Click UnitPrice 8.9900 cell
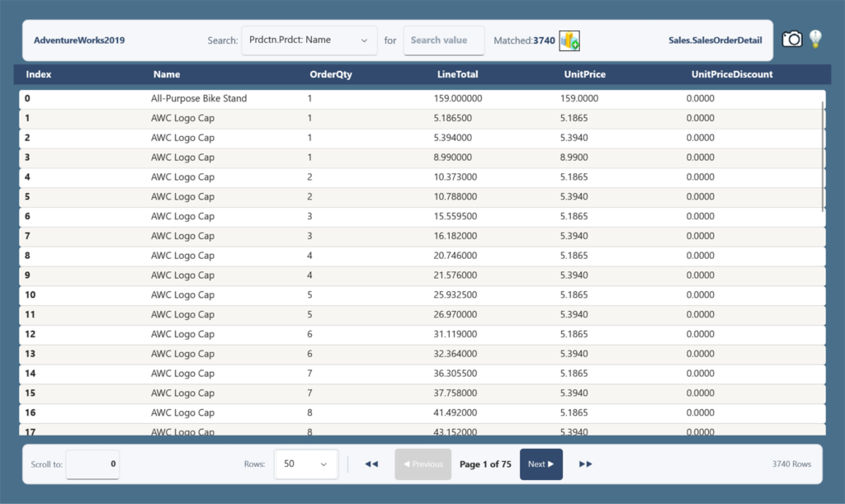845x504 pixels. point(574,158)
